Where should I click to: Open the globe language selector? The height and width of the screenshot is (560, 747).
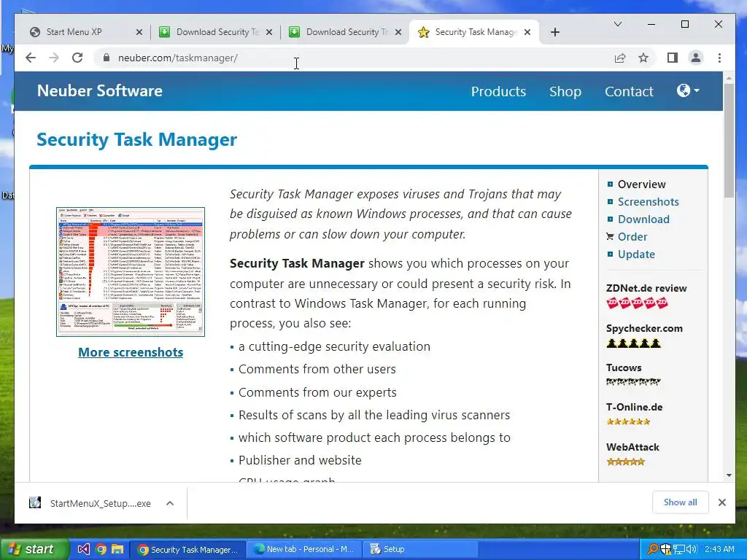[688, 90]
